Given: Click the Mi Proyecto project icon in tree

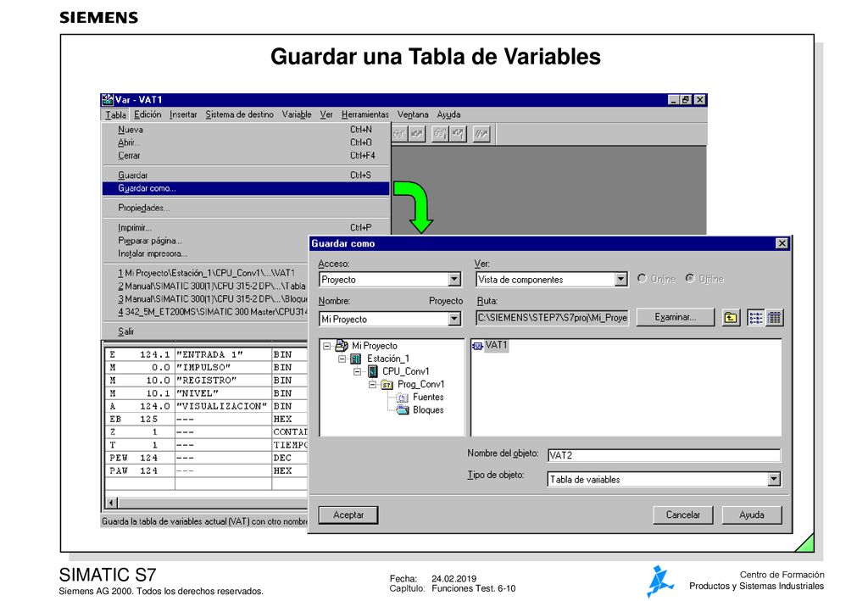Looking at the screenshot, I should (x=342, y=345).
